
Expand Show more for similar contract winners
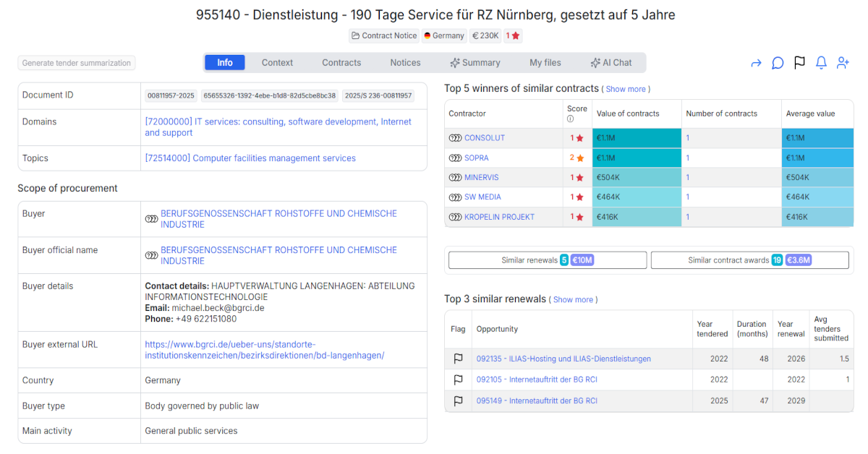[626, 89]
